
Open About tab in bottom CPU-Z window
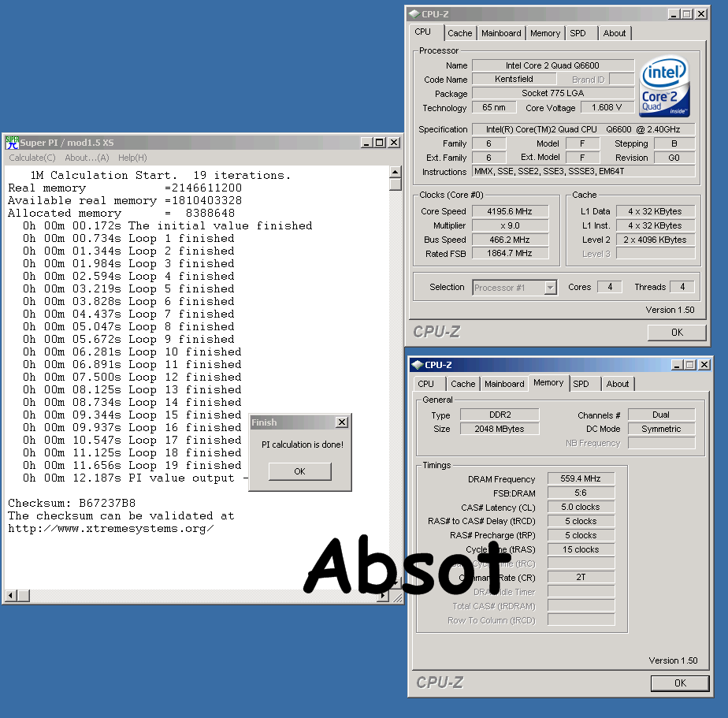tap(618, 384)
